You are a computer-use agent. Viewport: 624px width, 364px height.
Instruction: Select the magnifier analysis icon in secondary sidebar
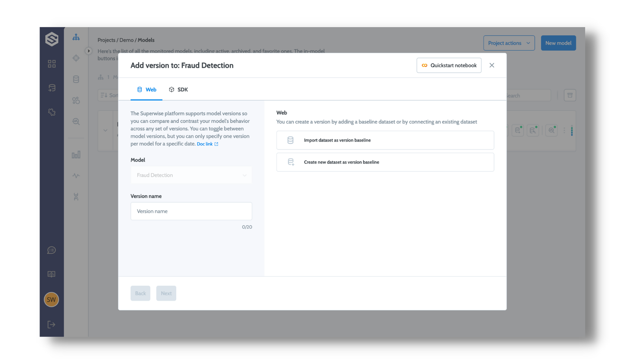click(x=76, y=122)
